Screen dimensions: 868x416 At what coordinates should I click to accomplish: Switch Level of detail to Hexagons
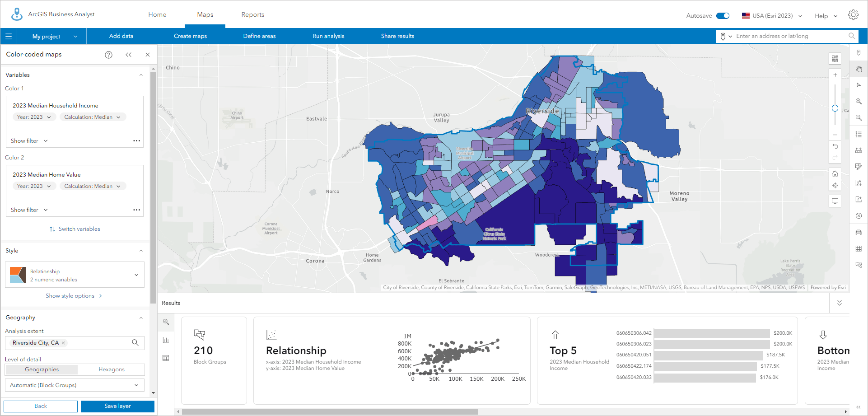pos(111,369)
